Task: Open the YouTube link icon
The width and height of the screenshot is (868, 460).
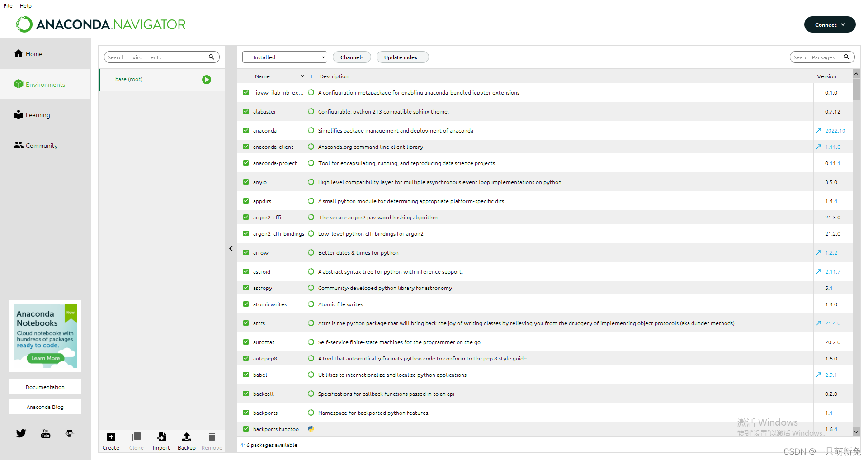Action: tap(46, 433)
